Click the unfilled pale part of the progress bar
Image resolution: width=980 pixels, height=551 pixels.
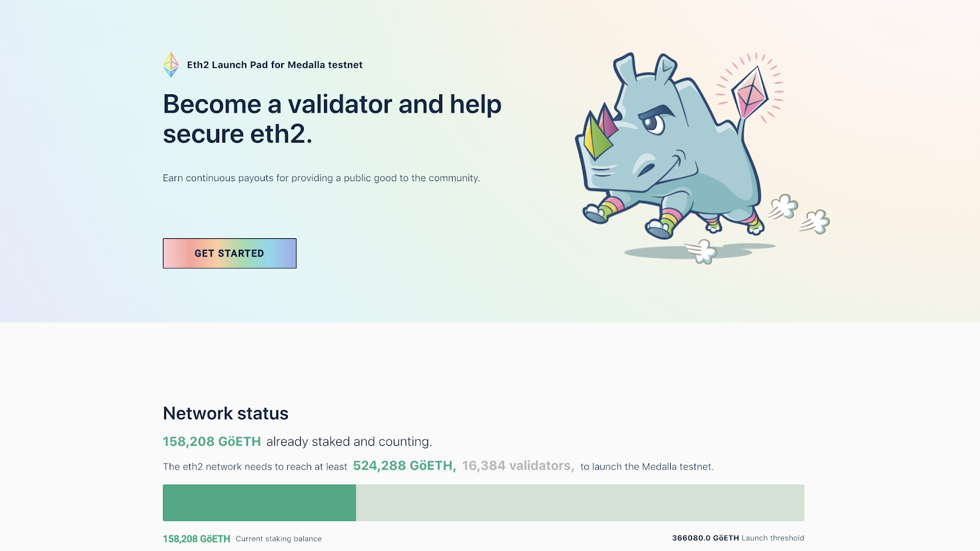[580, 503]
